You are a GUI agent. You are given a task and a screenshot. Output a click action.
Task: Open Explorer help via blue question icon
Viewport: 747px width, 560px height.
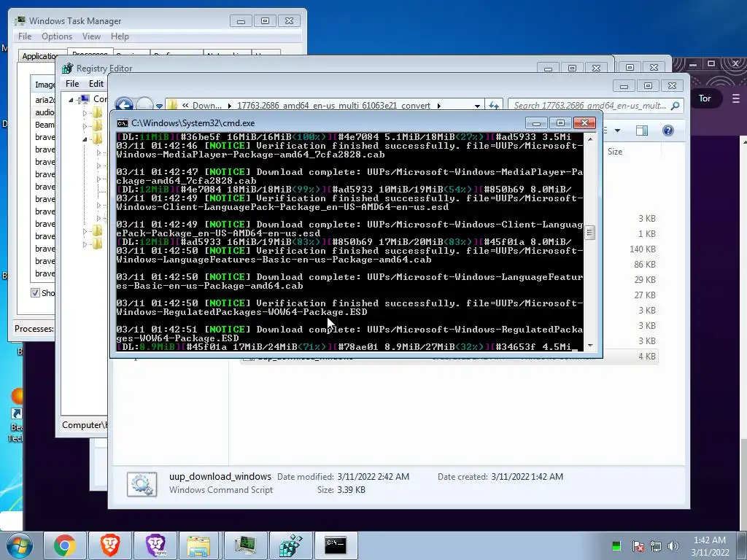[668, 131]
